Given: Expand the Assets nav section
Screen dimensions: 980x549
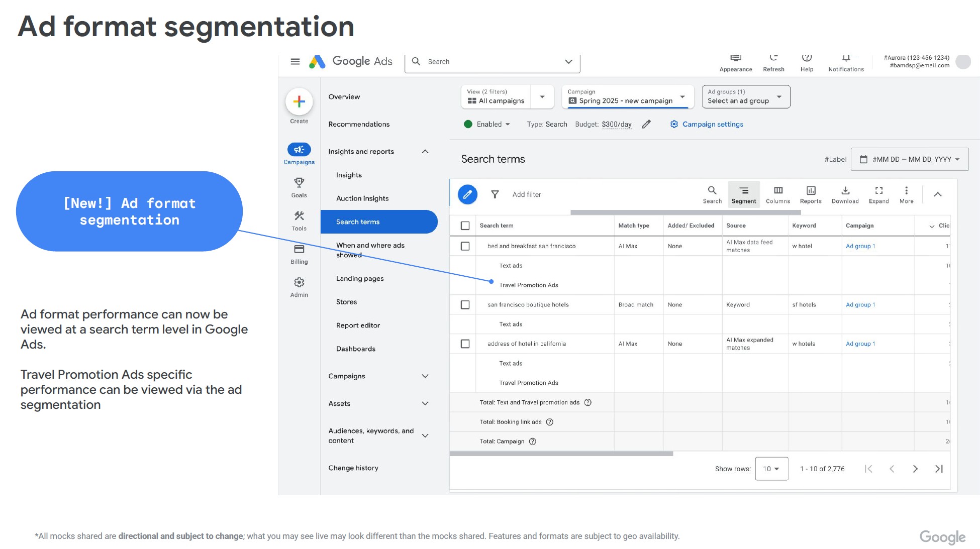Looking at the screenshot, I should pyautogui.click(x=425, y=403).
